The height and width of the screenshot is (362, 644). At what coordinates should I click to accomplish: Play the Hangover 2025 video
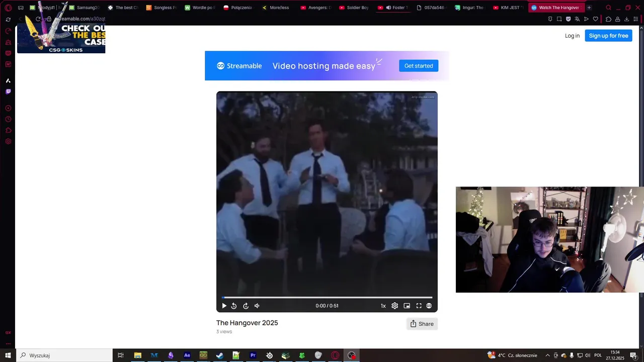pyautogui.click(x=224, y=306)
